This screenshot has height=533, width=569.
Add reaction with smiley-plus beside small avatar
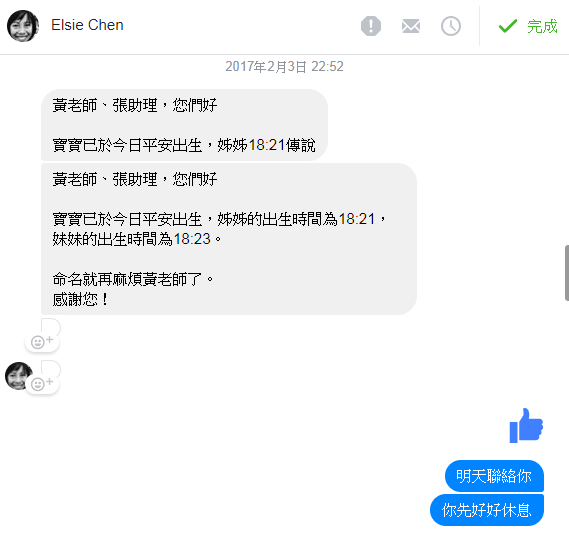point(42,384)
